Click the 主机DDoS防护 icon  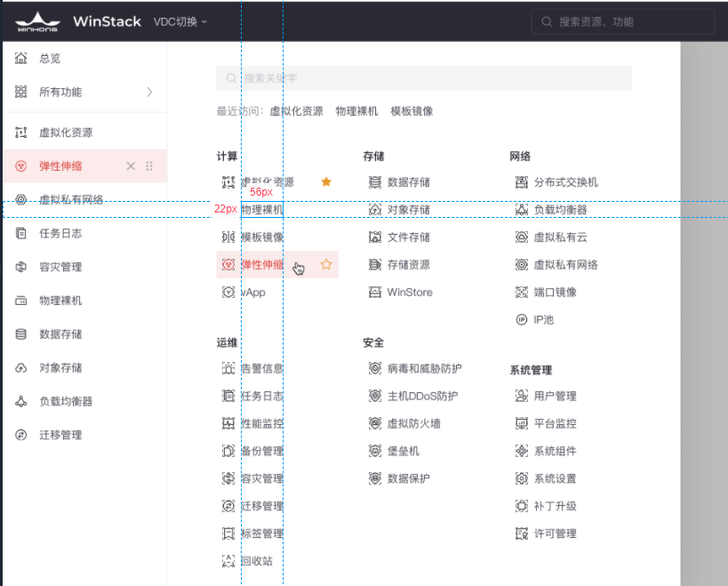coord(375,396)
